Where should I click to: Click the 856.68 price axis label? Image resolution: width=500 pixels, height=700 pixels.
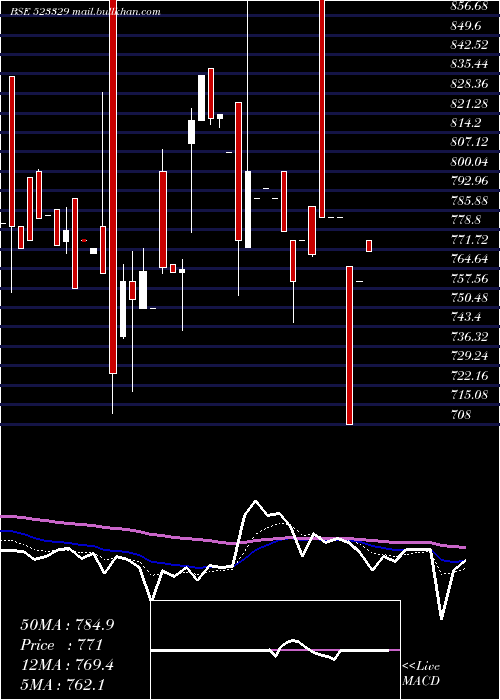470,6
